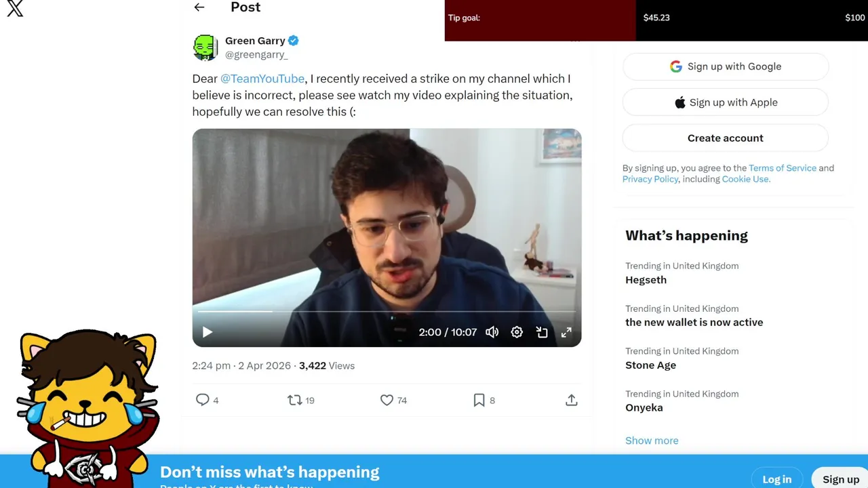Viewport: 868px width, 488px height.
Task: Open video settings gear
Action: 517,332
